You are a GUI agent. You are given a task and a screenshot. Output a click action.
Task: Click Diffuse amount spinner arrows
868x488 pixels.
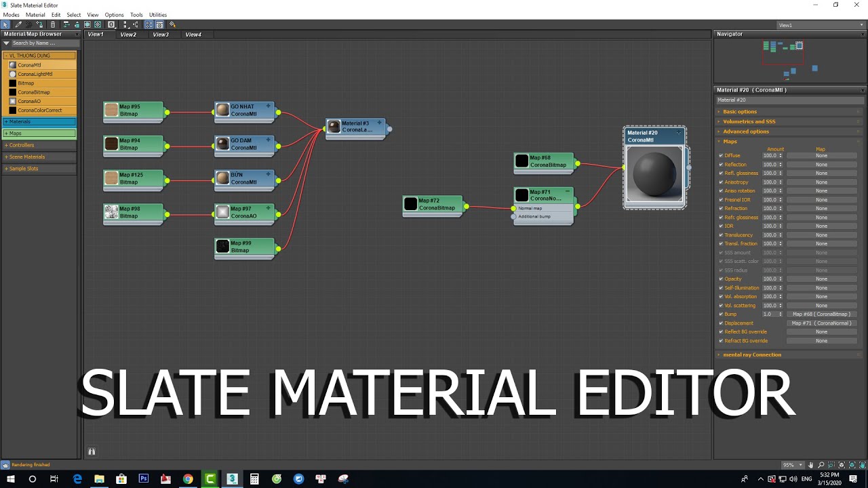[x=781, y=156]
